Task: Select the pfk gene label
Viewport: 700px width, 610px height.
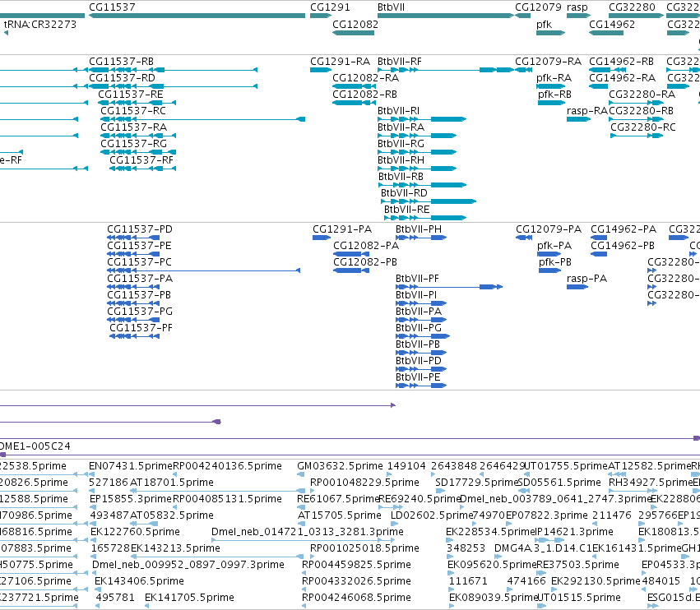Action: [x=545, y=24]
